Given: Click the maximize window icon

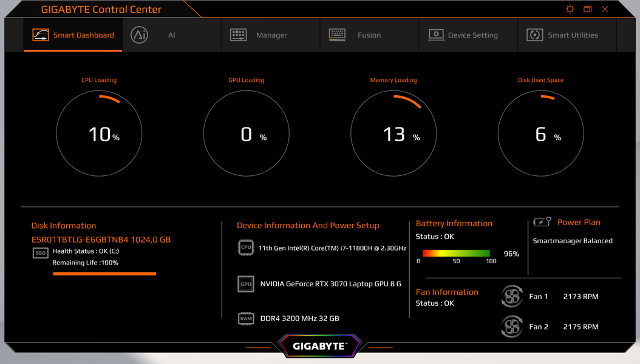Looking at the screenshot, I should [587, 9].
